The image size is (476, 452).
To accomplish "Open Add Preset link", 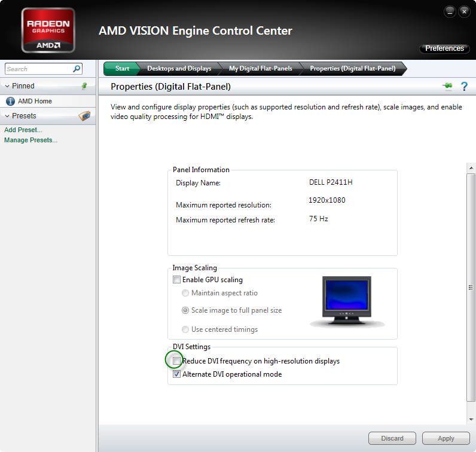I will (x=23, y=130).
